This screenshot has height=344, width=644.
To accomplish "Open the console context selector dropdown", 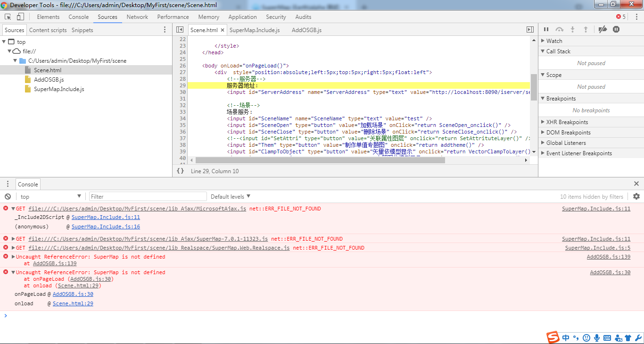I will click(50, 196).
